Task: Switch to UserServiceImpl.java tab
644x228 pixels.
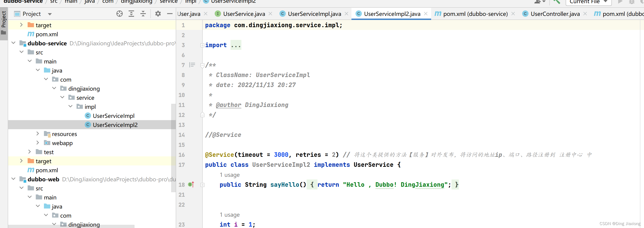Action: click(314, 14)
